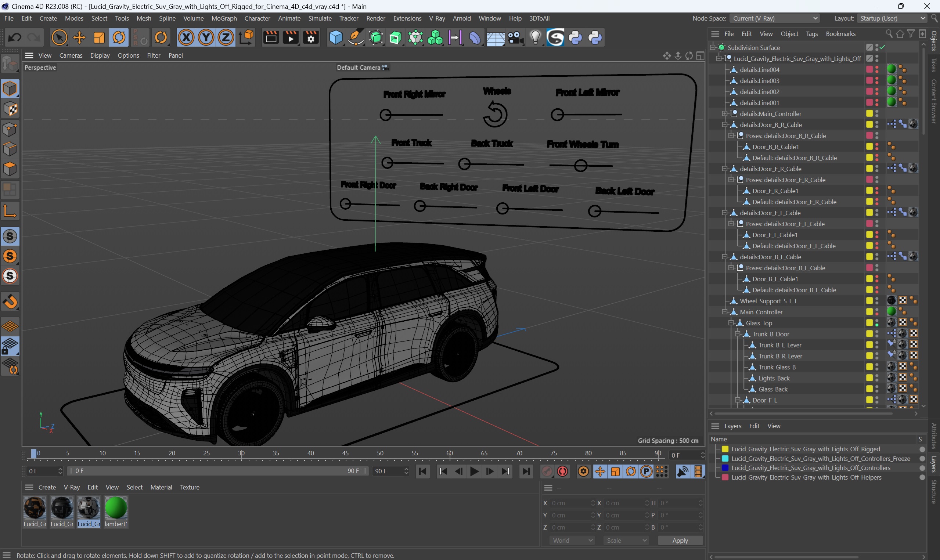Open the Extrude generator icon
940x560 pixels.
tap(396, 38)
